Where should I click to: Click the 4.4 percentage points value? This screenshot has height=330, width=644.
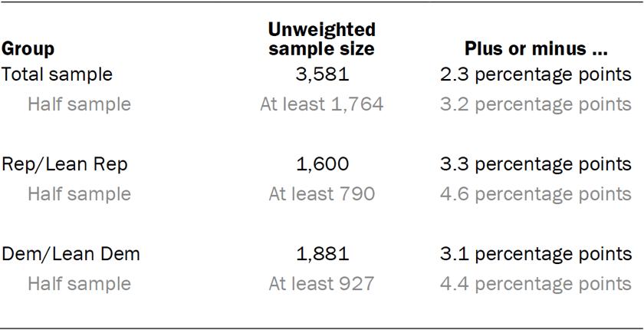click(x=536, y=284)
